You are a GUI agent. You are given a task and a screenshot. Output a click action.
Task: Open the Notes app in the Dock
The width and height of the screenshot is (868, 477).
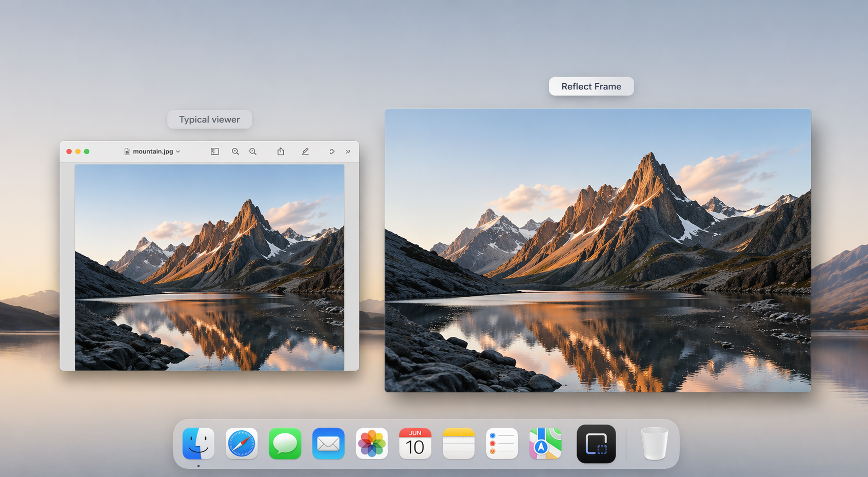(x=459, y=443)
